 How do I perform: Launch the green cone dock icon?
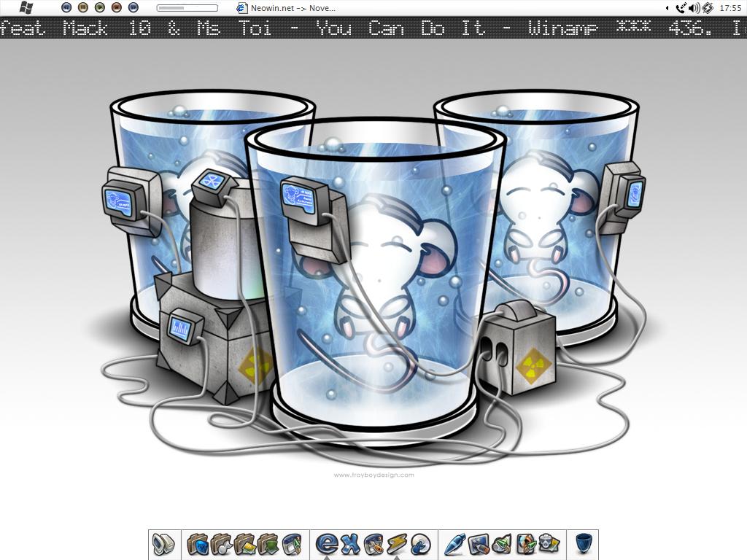(502, 544)
